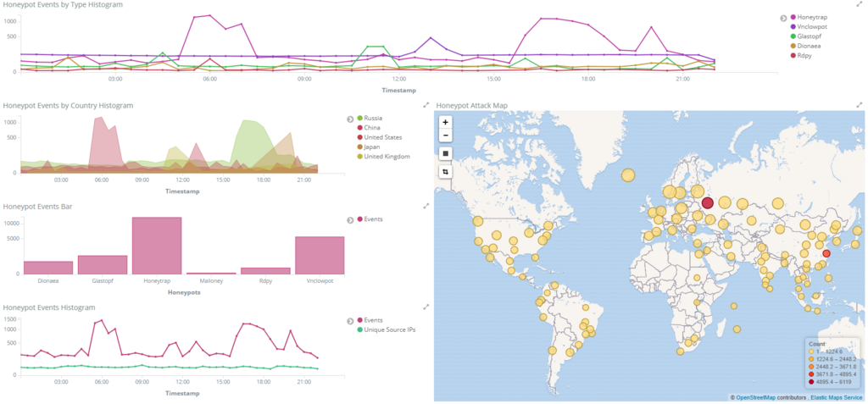Maximize the Honeypot Events Histogram panel

(426, 307)
